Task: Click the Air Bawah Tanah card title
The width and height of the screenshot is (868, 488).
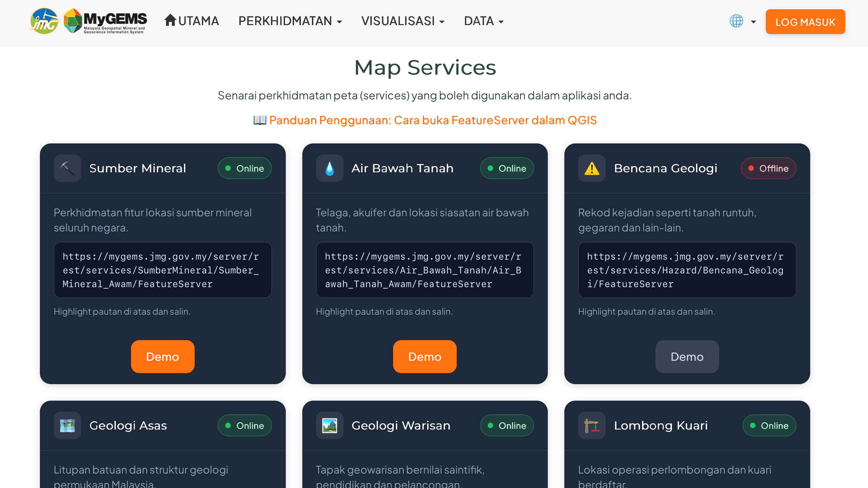Action: tap(403, 168)
